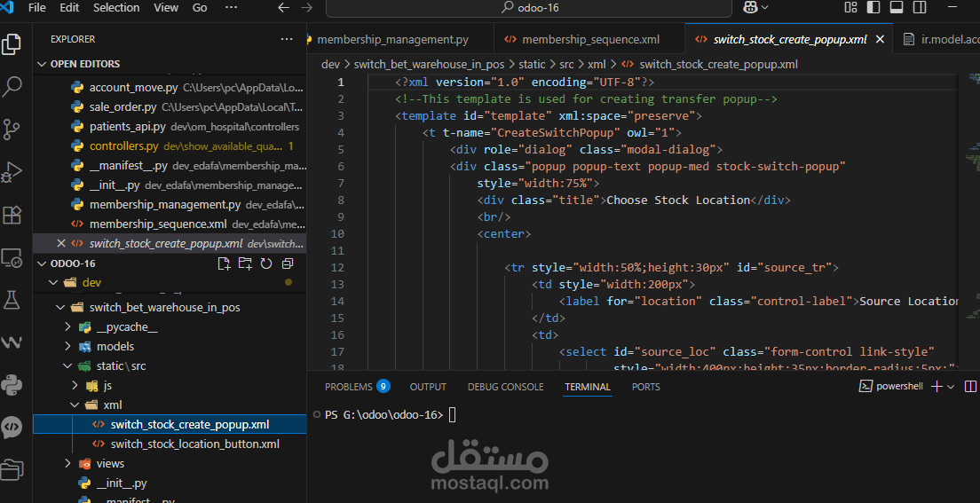980x503 pixels.
Task: Toggle secondary side bar visibility
Action: click(x=919, y=7)
